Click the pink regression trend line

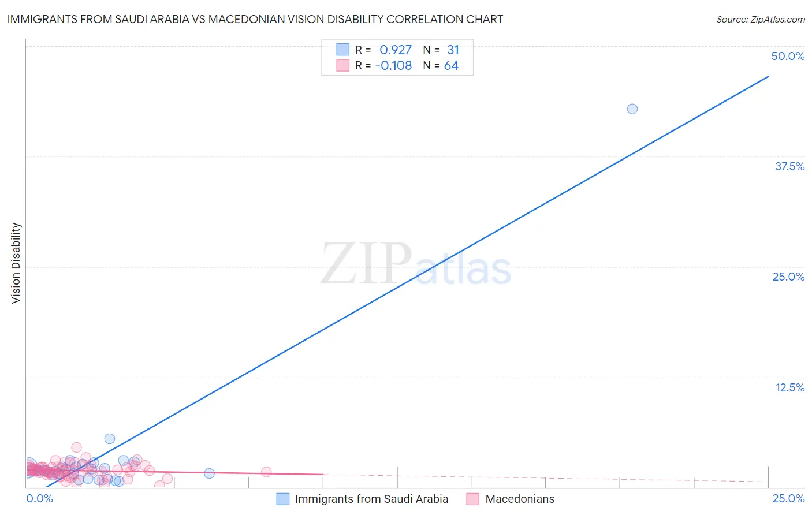[x=173, y=472]
